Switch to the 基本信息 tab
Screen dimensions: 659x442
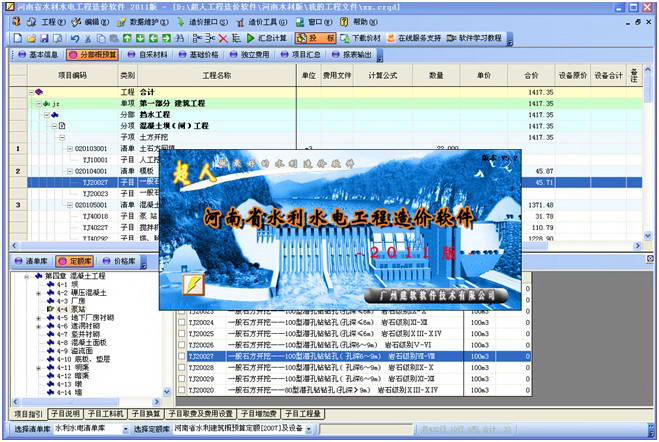point(39,55)
